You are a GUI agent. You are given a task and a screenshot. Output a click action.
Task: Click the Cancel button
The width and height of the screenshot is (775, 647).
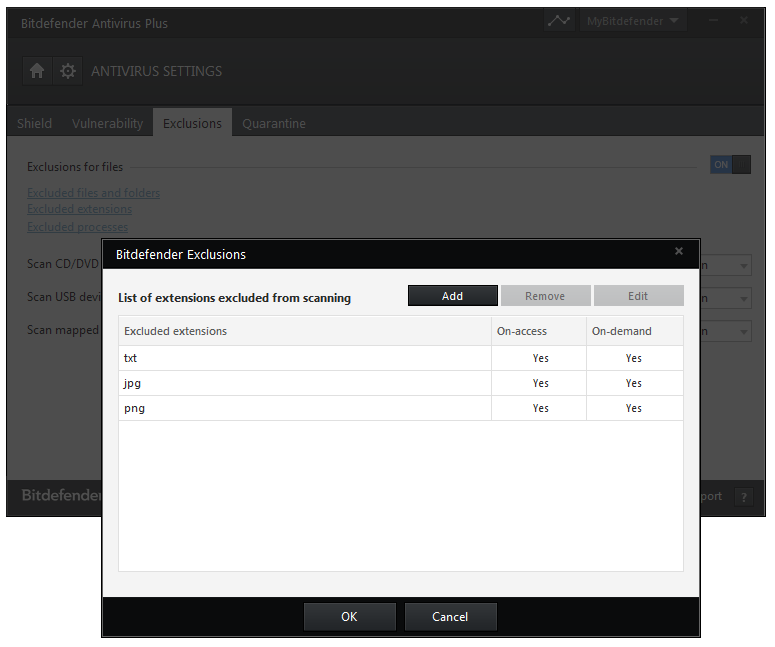coord(450,616)
